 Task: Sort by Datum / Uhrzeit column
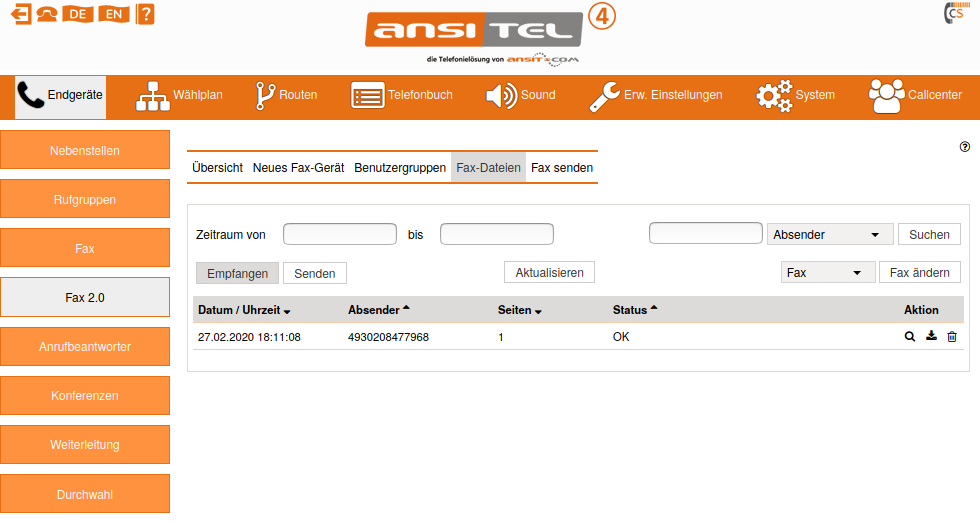(x=244, y=310)
